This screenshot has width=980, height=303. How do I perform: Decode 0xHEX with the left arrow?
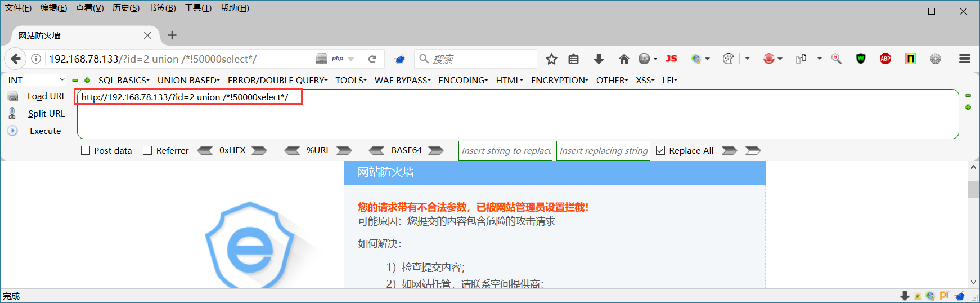205,150
